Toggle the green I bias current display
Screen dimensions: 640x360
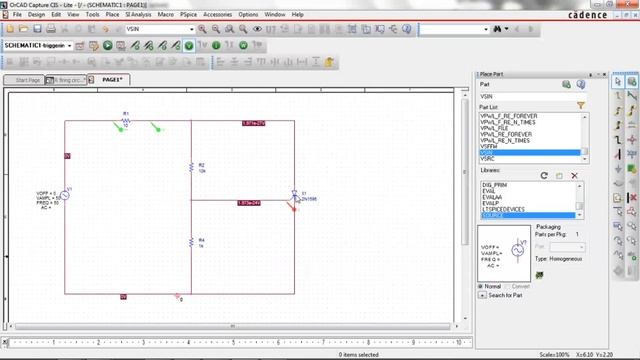click(x=216, y=46)
